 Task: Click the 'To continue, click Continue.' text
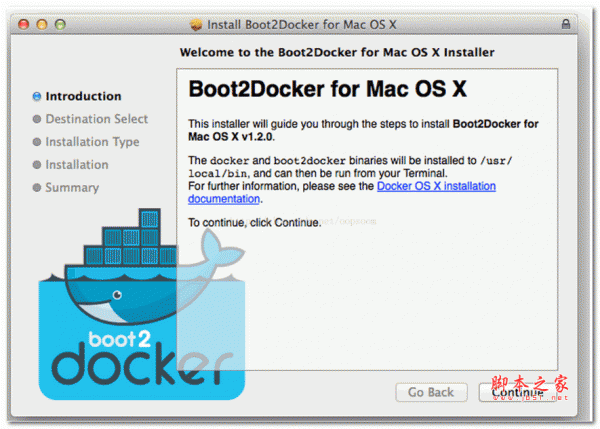[x=254, y=223]
